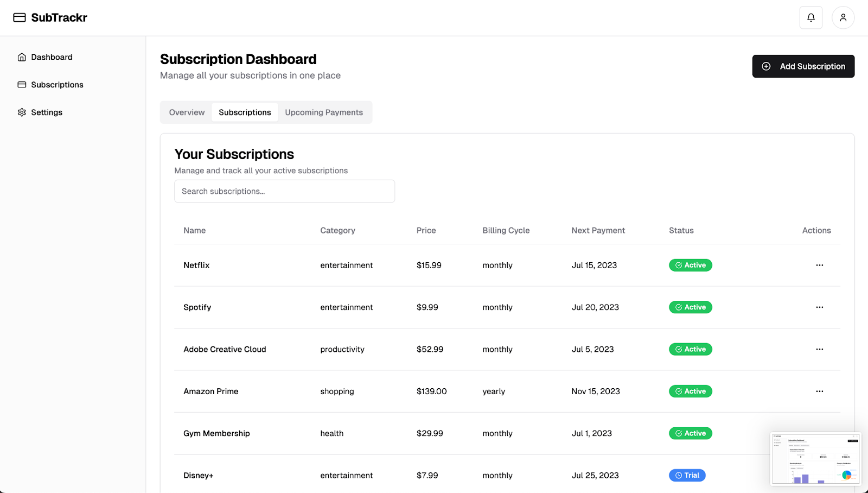
Task: Click the Nov 15, 2023 payment date
Action: pos(596,391)
